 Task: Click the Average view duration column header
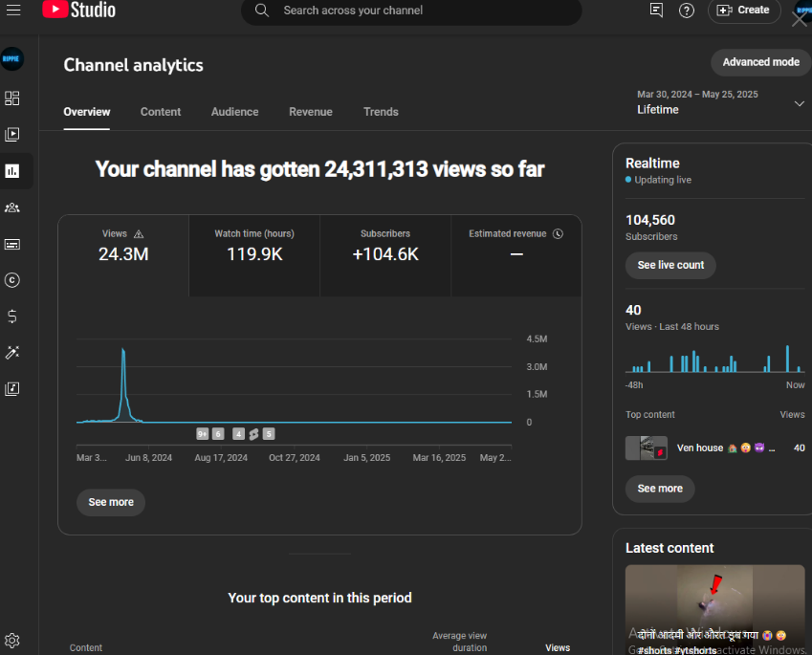click(459, 642)
